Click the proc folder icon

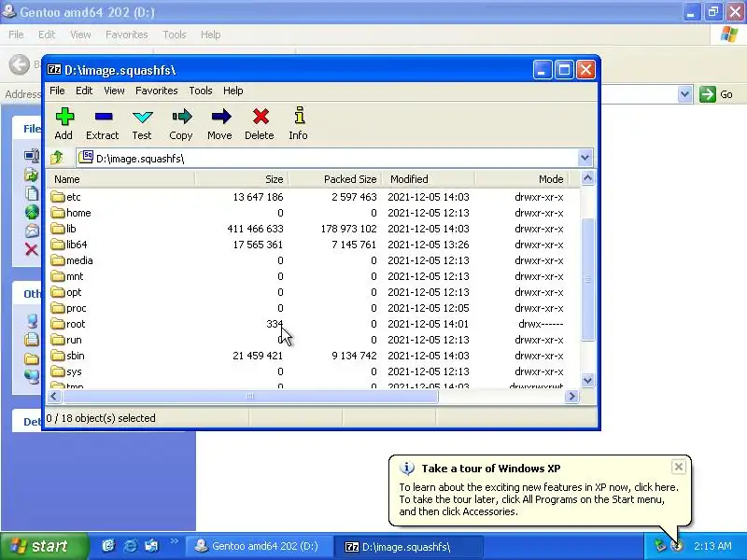58,308
